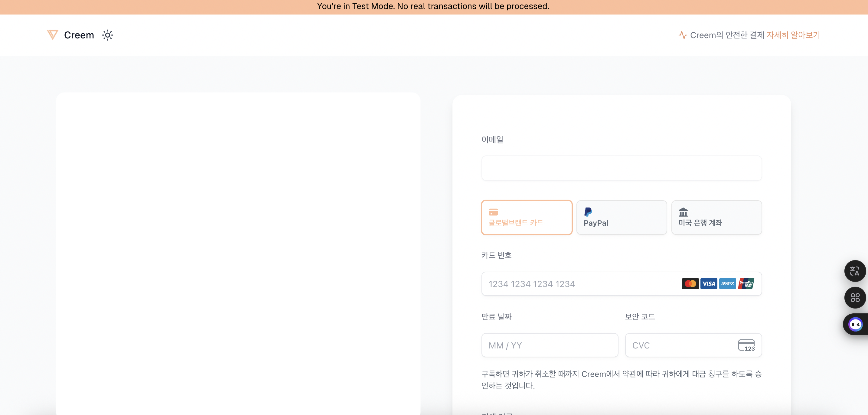
Task: Select 미국 은행 계좌 payment option
Action: pyautogui.click(x=716, y=217)
